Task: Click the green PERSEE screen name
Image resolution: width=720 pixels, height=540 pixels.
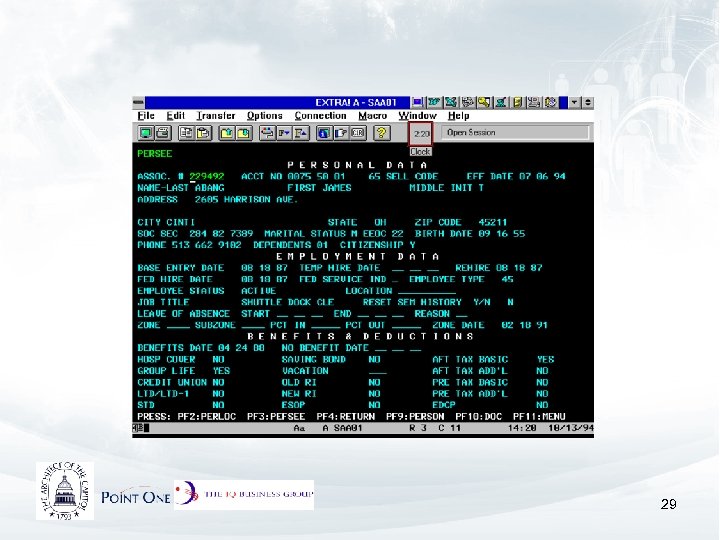Action: 155,154
